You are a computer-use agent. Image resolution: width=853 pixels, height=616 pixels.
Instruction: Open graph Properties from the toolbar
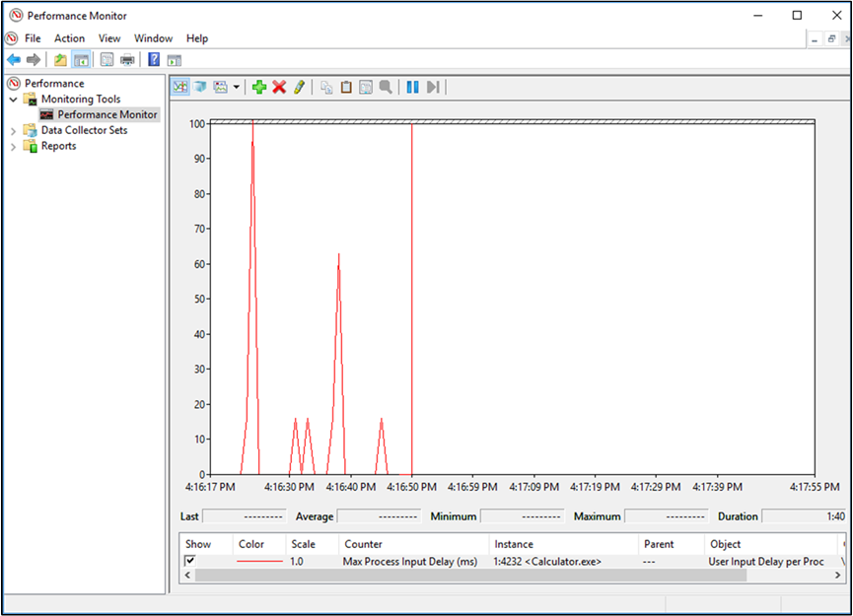pyautogui.click(x=366, y=87)
